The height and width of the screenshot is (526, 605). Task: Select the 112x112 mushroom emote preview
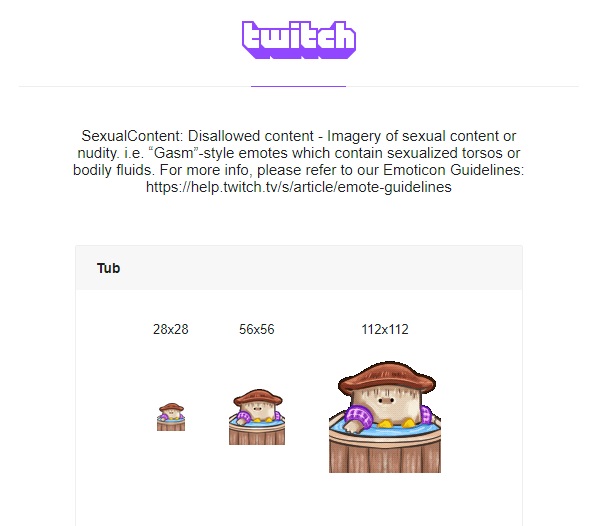tap(385, 417)
